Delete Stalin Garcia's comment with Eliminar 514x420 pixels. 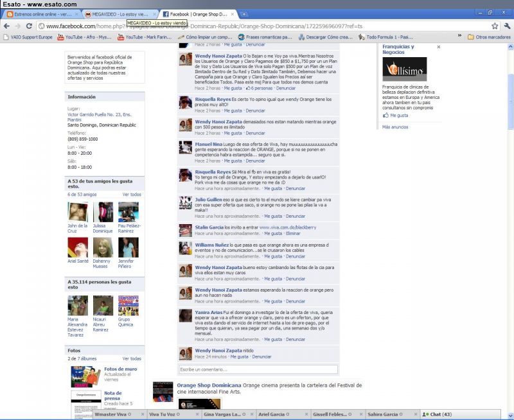[x=293, y=234]
